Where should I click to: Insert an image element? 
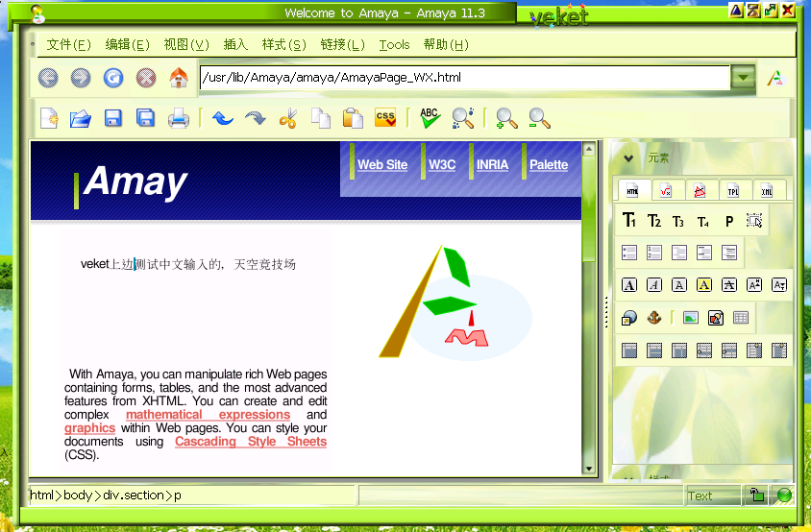pos(691,318)
